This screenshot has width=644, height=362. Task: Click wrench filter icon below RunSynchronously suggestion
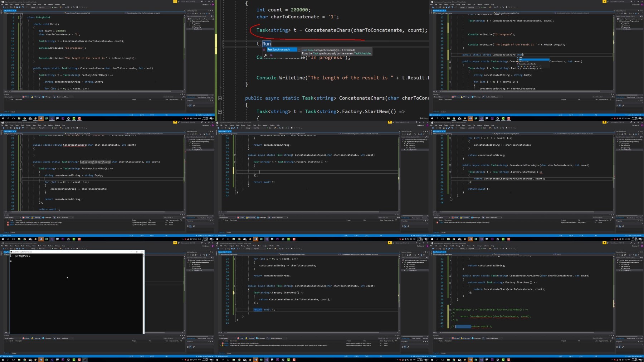click(265, 55)
